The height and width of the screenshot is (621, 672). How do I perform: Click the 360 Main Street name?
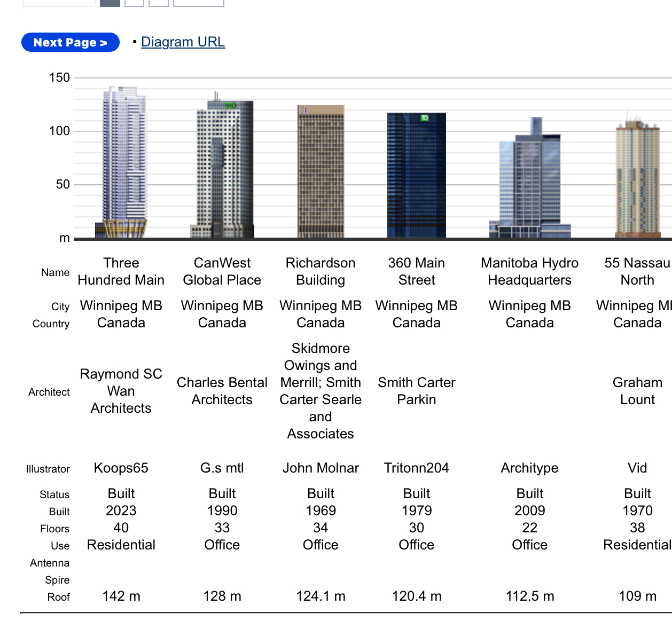[416, 271]
